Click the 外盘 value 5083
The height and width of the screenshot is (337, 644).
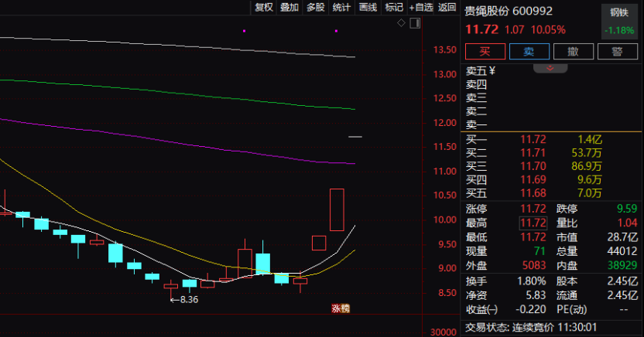pos(534,265)
